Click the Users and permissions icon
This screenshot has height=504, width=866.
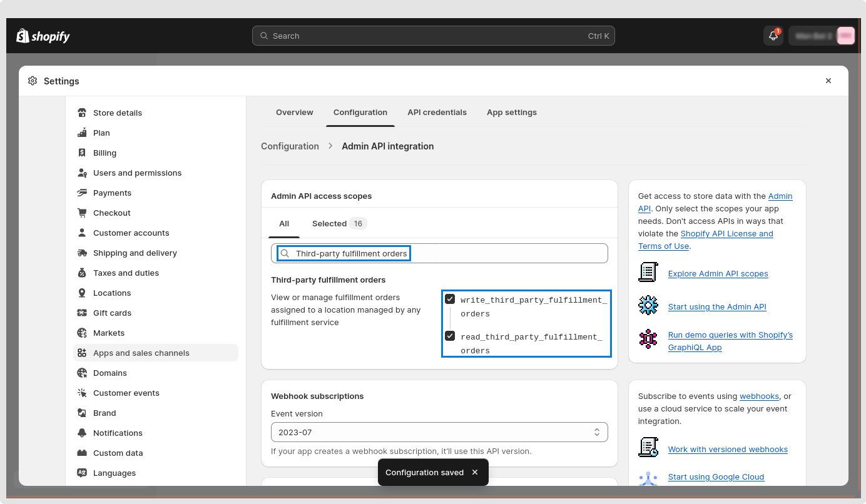click(x=82, y=173)
